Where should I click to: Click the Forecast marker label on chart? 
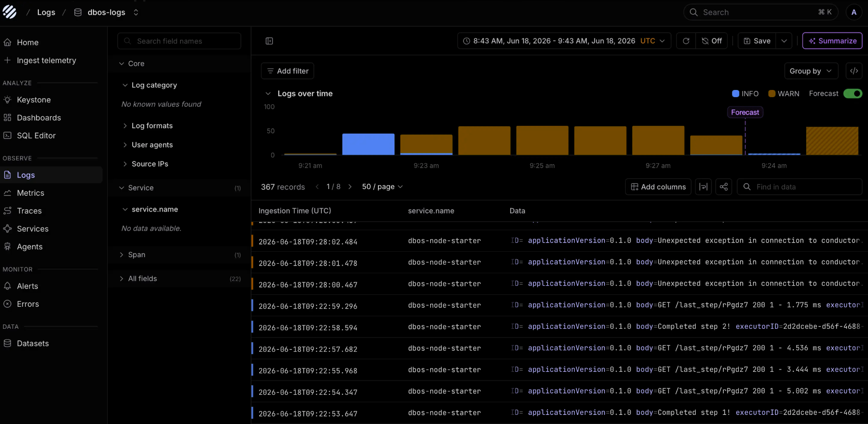(x=745, y=112)
